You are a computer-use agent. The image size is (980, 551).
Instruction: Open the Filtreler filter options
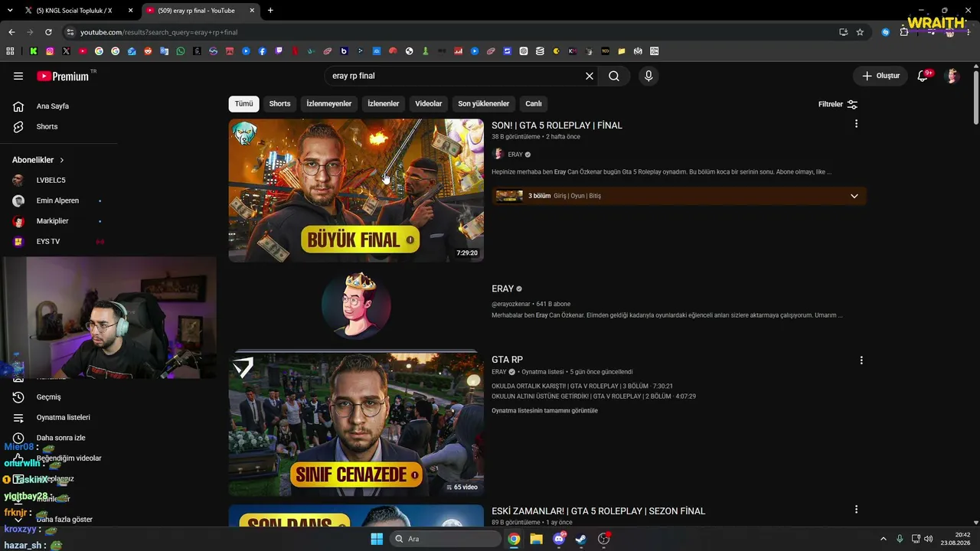point(838,104)
